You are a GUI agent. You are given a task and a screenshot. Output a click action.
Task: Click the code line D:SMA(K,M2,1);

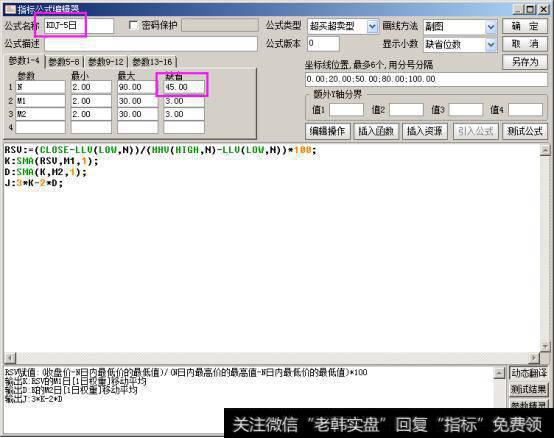(x=46, y=172)
